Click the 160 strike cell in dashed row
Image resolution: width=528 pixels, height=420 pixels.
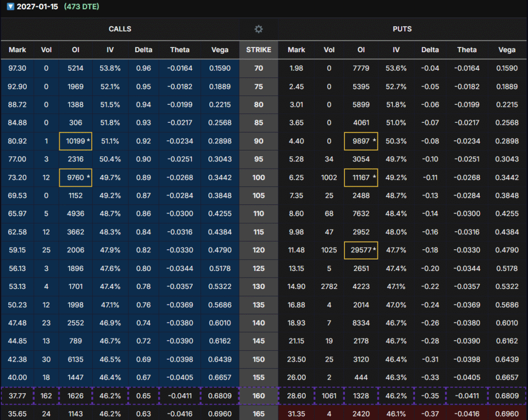click(x=259, y=396)
